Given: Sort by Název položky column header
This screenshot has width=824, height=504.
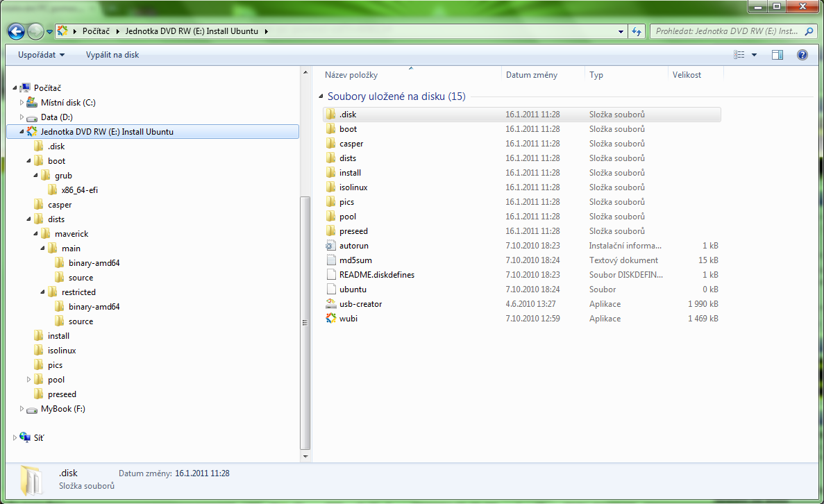Looking at the screenshot, I should click(x=351, y=75).
